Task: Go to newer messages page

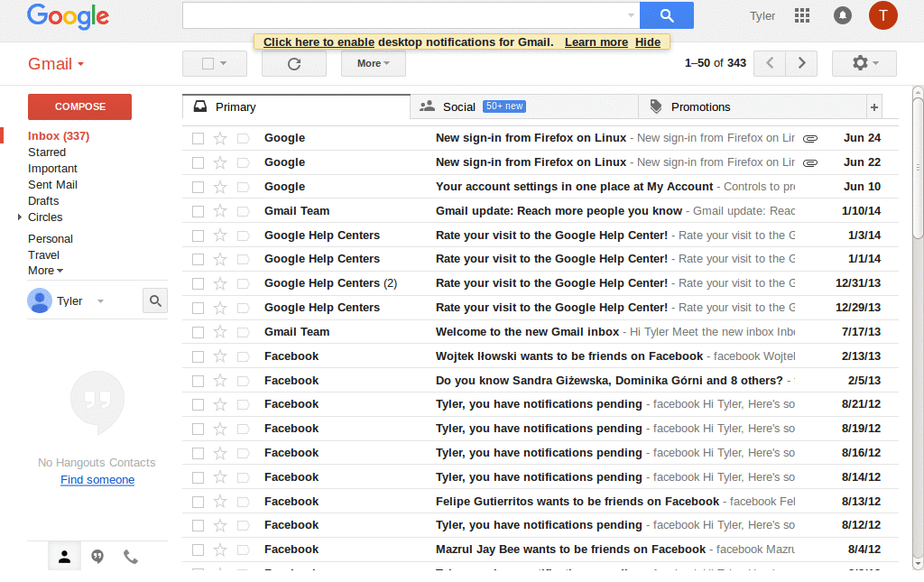Action: (770, 64)
